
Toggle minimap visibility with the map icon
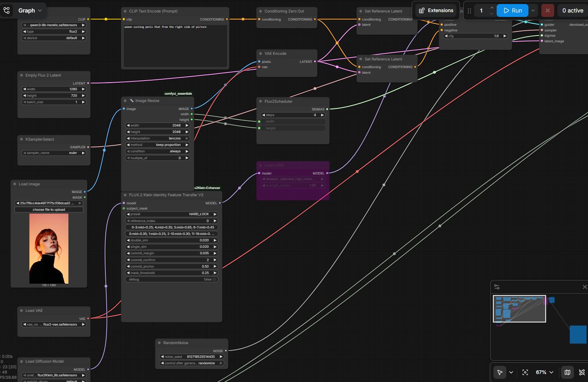(x=567, y=372)
